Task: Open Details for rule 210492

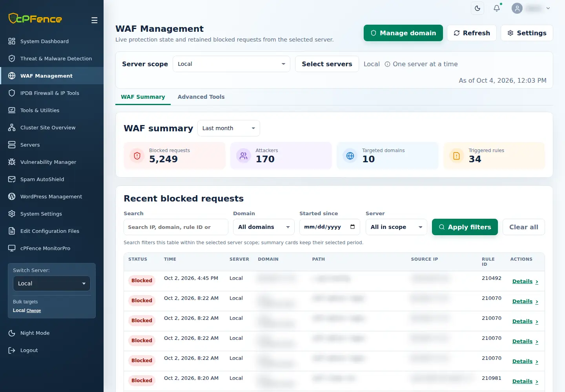Action: click(525, 281)
